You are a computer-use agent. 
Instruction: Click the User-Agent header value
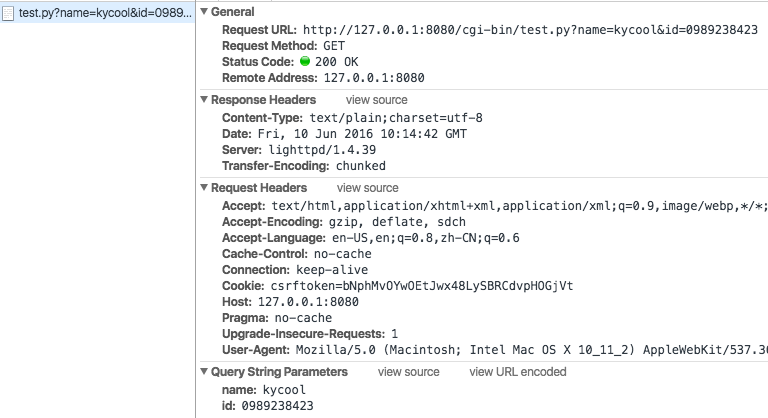(531, 350)
